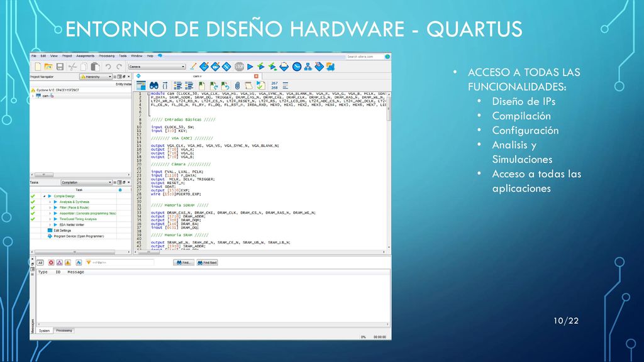The image size is (644, 362).
Task: Collapse the Compile Design task tree
Action: coord(45,196)
